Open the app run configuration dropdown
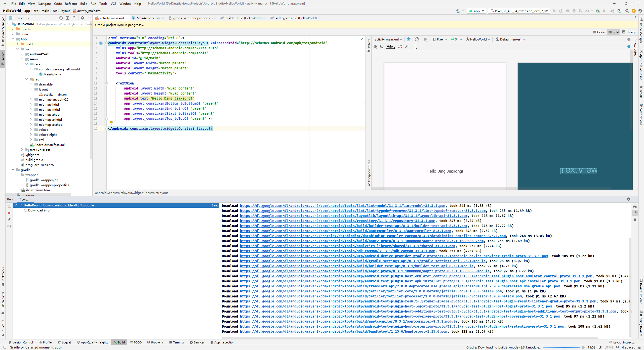 point(476,11)
